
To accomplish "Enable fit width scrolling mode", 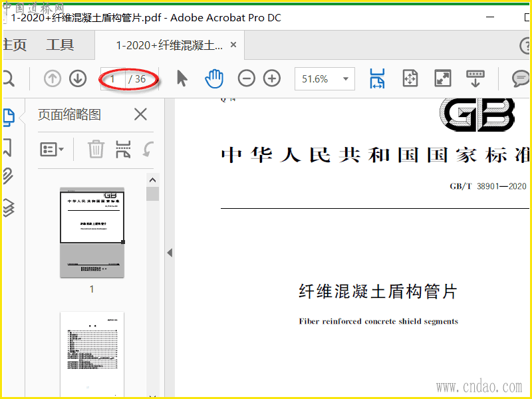I will pos(377,78).
